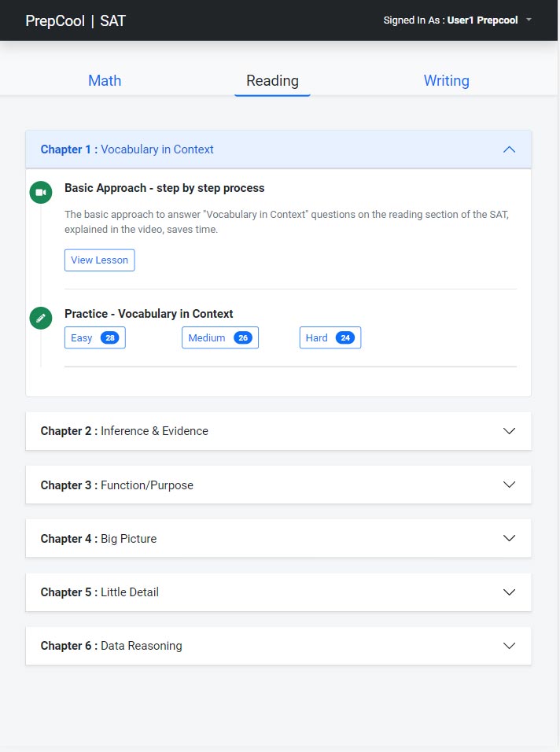The height and width of the screenshot is (752, 560).
Task: Expand Chapter 3 Function/Purpose chevron
Action: tap(509, 485)
